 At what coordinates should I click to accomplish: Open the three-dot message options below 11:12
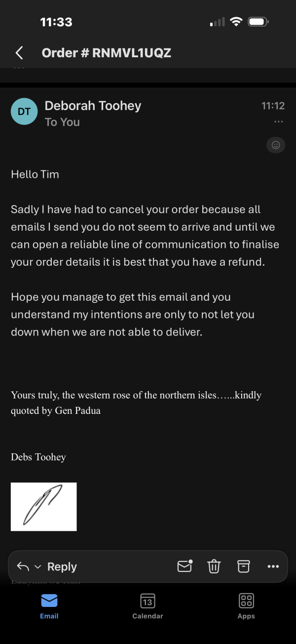(x=278, y=121)
